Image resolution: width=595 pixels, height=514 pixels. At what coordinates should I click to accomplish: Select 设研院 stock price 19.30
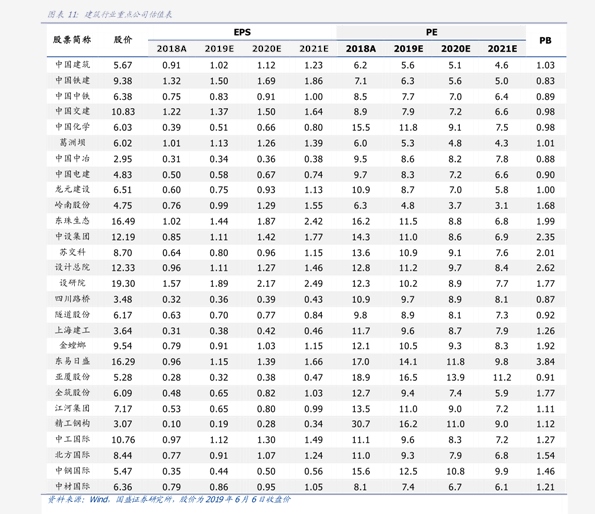(123, 284)
